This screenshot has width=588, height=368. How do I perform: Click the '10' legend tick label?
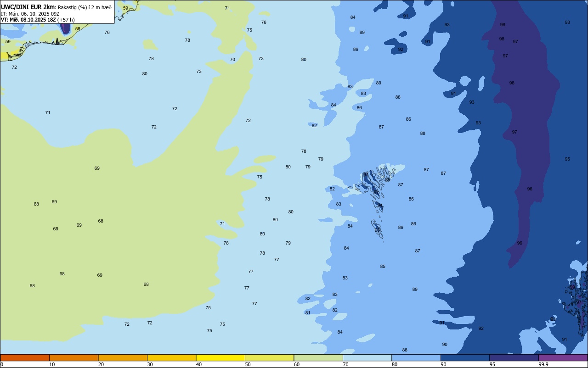tap(52, 364)
